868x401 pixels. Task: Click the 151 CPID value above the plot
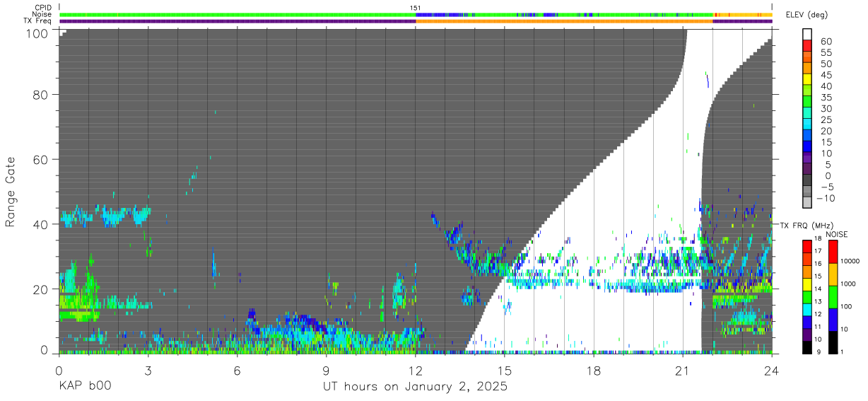tap(416, 8)
